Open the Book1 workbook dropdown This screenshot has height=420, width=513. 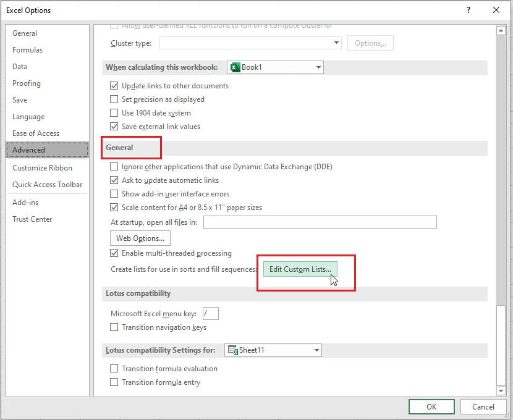[x=275, y=67]
